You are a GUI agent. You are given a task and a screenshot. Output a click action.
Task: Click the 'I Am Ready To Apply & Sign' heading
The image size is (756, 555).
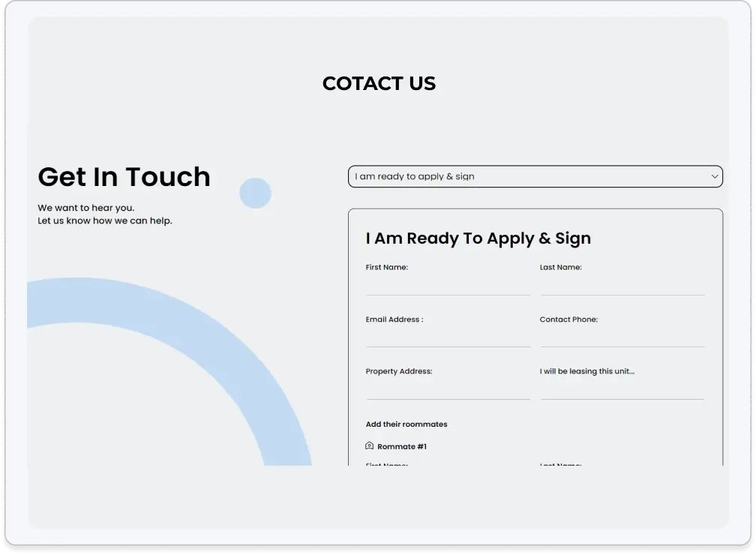(478, 238)
